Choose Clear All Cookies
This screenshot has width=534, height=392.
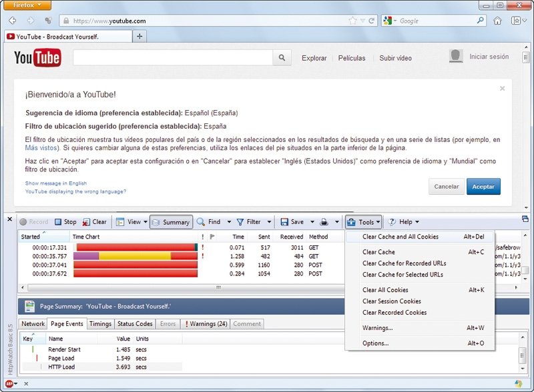[420, 290]
